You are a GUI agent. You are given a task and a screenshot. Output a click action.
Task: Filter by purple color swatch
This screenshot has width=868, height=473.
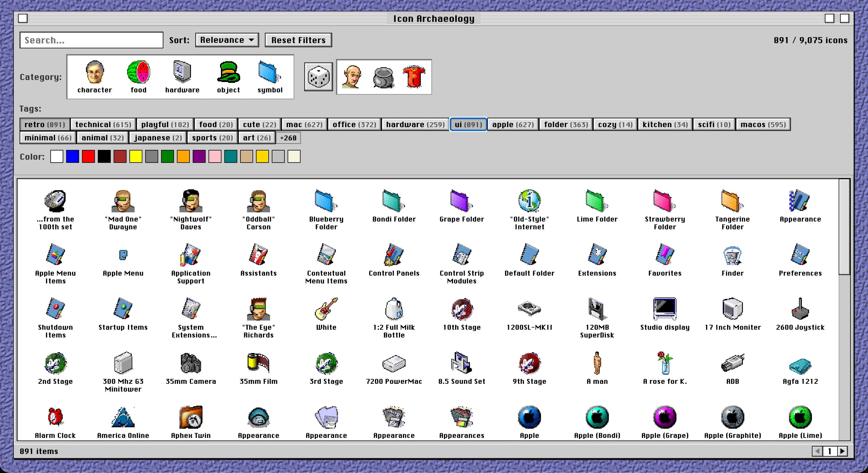199,157
